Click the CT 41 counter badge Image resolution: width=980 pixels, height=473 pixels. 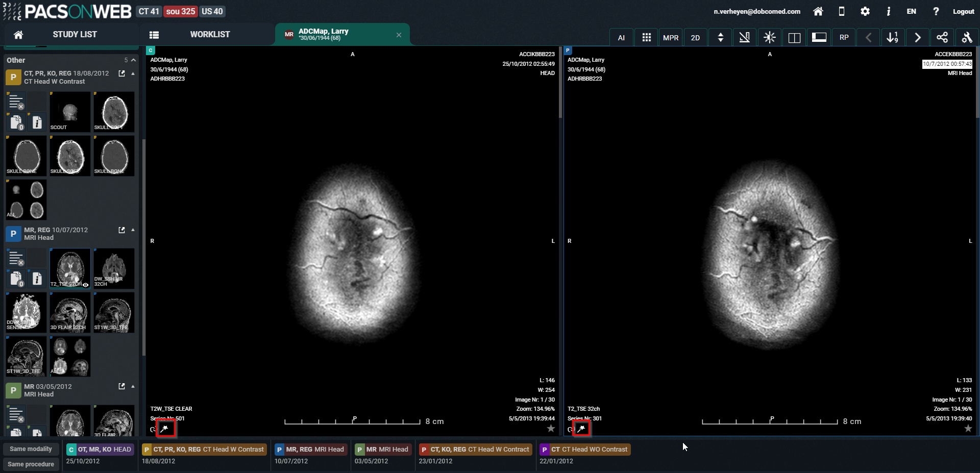[x=149, y=11]
